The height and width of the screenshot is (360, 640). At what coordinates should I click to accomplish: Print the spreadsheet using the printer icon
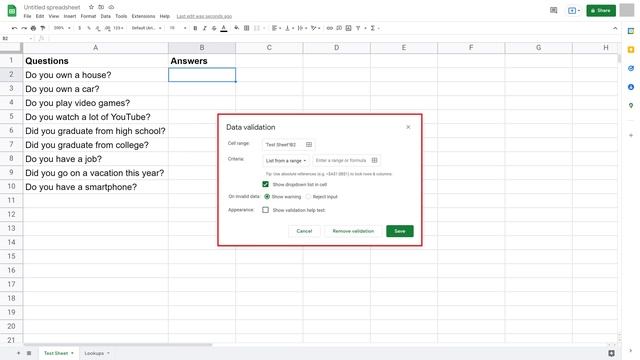point(33,28)
